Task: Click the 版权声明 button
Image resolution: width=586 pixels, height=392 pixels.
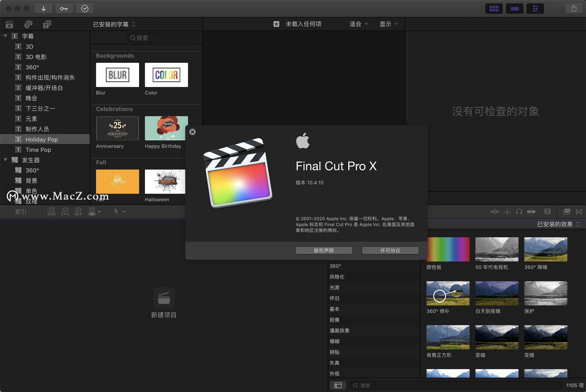Action: coord(324,250)
